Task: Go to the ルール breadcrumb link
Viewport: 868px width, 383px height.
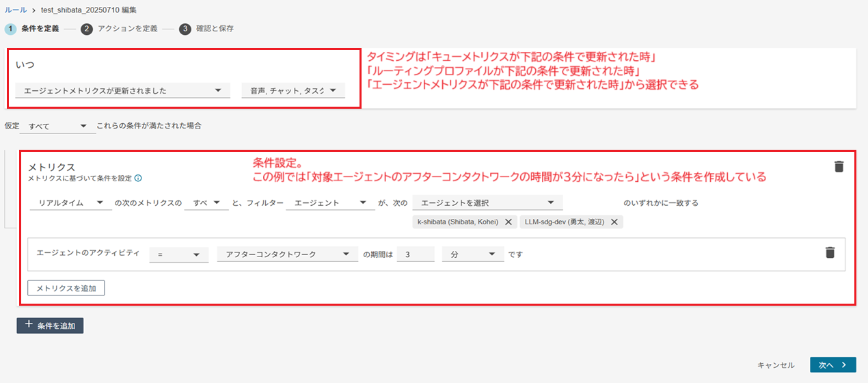Action: pyautogui.click(x=16, y=10)
